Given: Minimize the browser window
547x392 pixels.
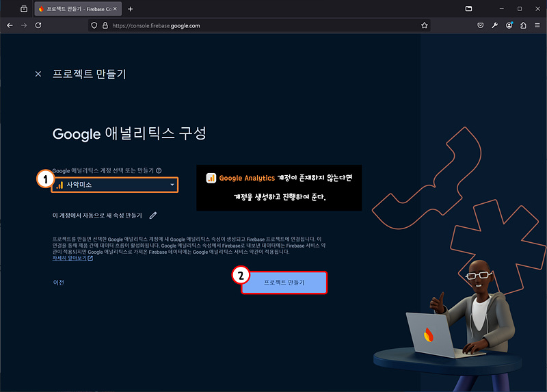Looking at the screenshot, I should tap(502, 9).
